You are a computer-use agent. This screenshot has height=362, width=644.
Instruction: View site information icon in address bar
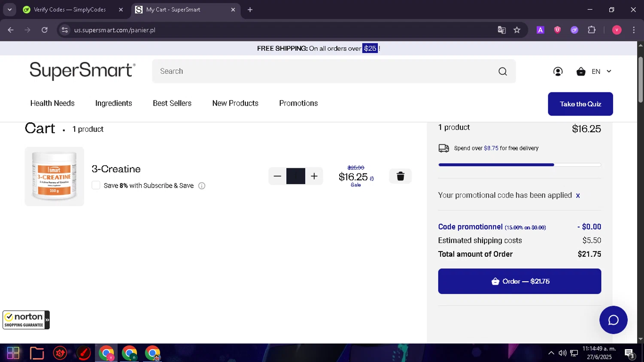[x=65, y=30]
